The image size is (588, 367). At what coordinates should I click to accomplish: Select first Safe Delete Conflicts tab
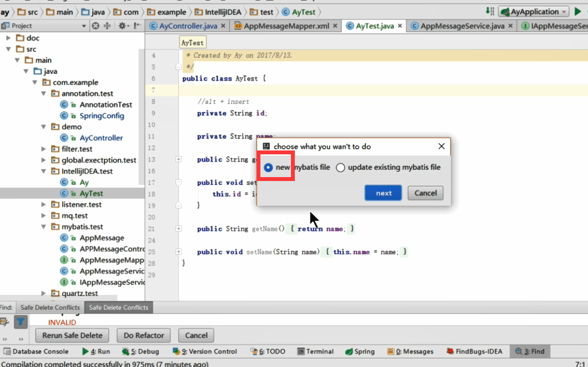(x=51, y=308)
